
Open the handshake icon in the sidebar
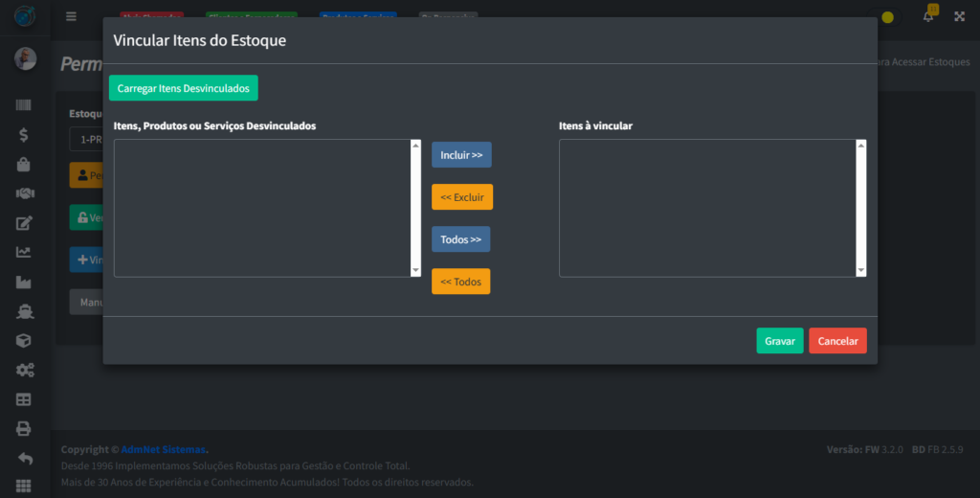(x=24, y=193)
